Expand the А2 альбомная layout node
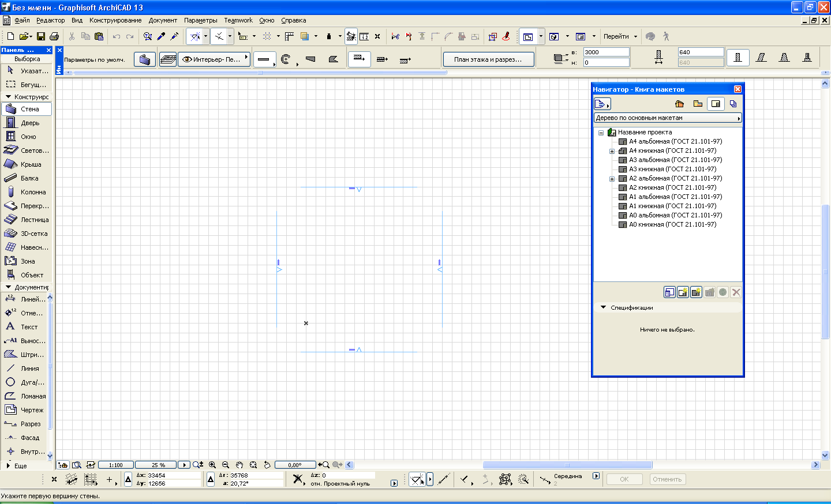The image size is (831, 504). (x=612, y=179)
